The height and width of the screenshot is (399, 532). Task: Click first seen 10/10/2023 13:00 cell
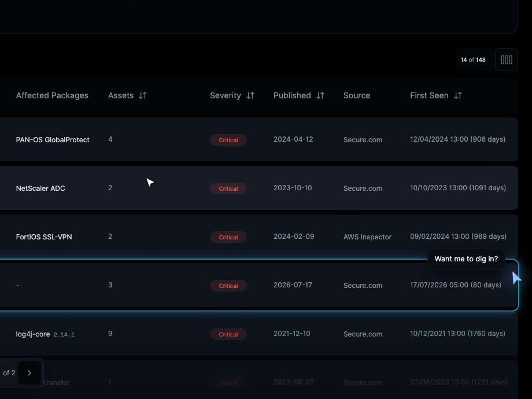pos(458,188)
